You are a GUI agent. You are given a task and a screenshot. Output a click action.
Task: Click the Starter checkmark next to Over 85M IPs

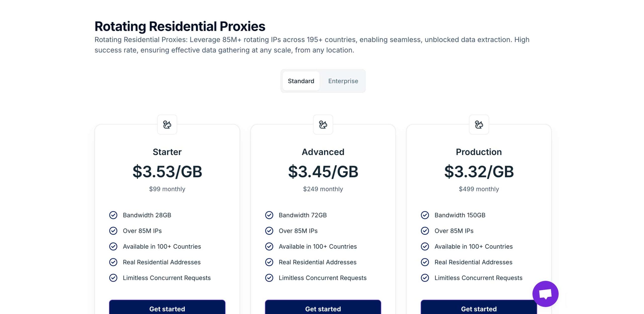click(x=113, y=231)
